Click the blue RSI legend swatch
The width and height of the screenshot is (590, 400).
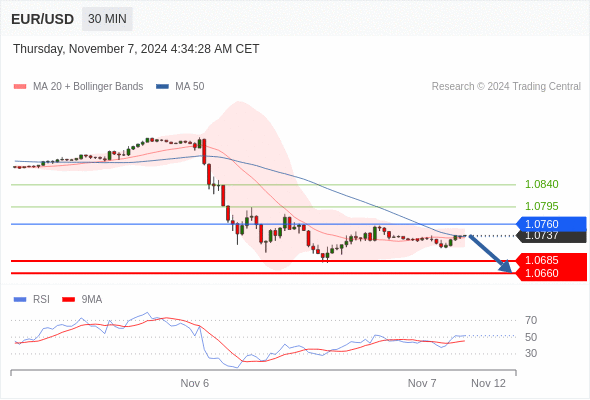click(x=20, y=300)
